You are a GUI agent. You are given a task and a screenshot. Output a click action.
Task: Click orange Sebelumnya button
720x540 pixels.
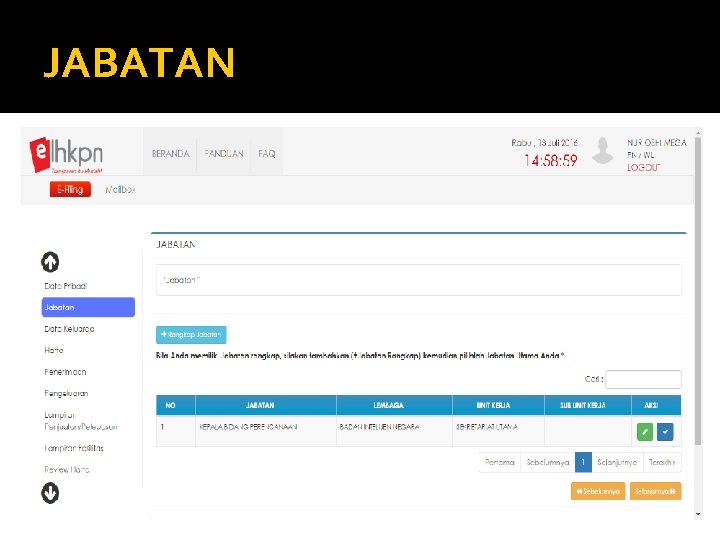pyautogui.click(x=598, y=491)
